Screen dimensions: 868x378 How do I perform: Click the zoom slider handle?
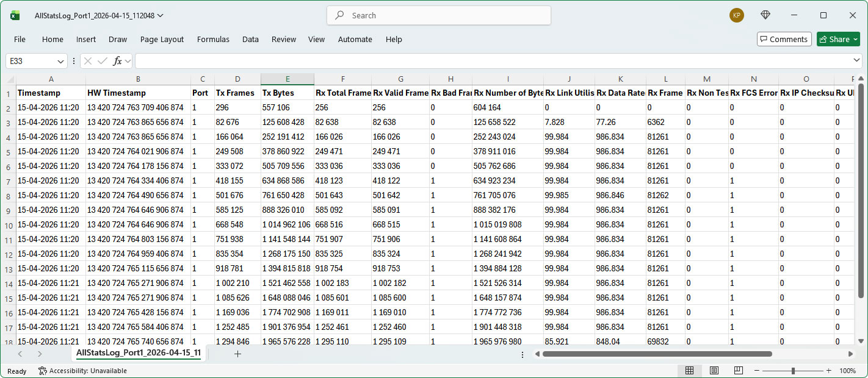pos(793,371)
